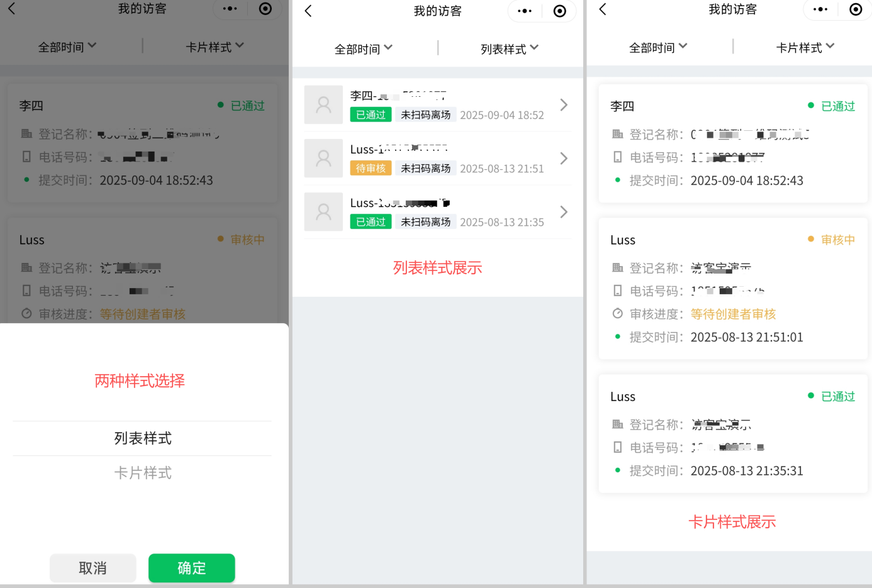872x588 pixels.
Task: Open Luss card submitted 2025-08-13 21:35:31
Action: (x=732, y=433)
